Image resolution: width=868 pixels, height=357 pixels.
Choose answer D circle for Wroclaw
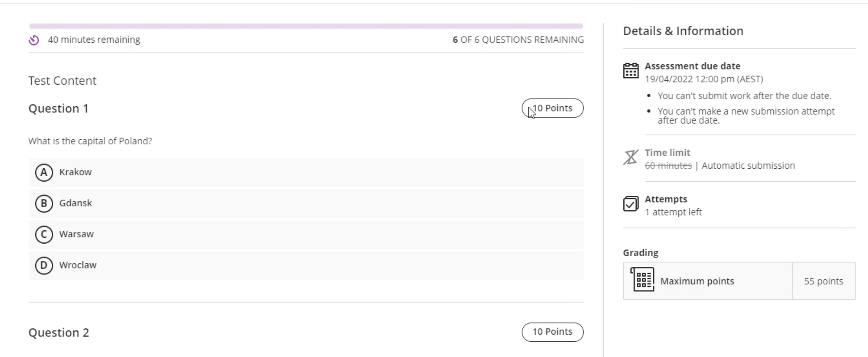click(x=44, y=266)
